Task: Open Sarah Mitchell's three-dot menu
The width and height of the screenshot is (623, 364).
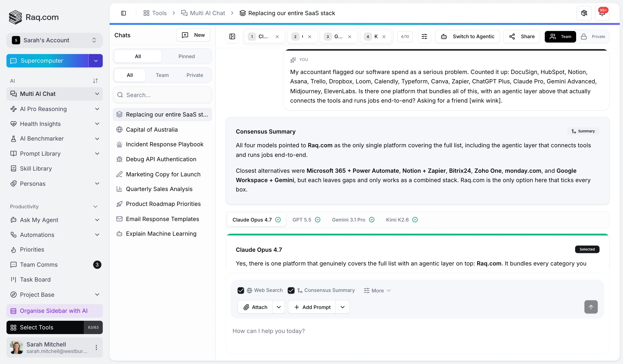Action: coord(96,347)
